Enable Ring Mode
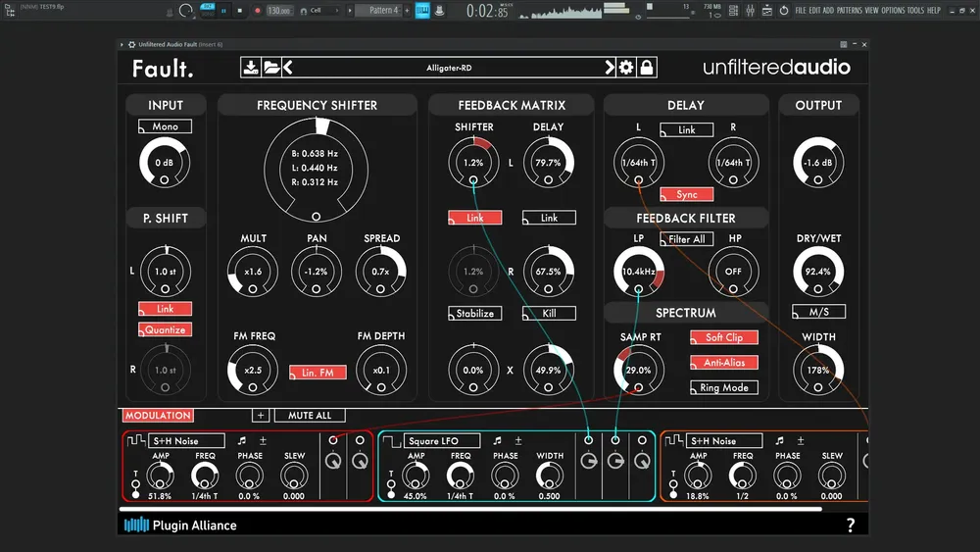This screenshot has width=980, height=552. coord(724,387)
